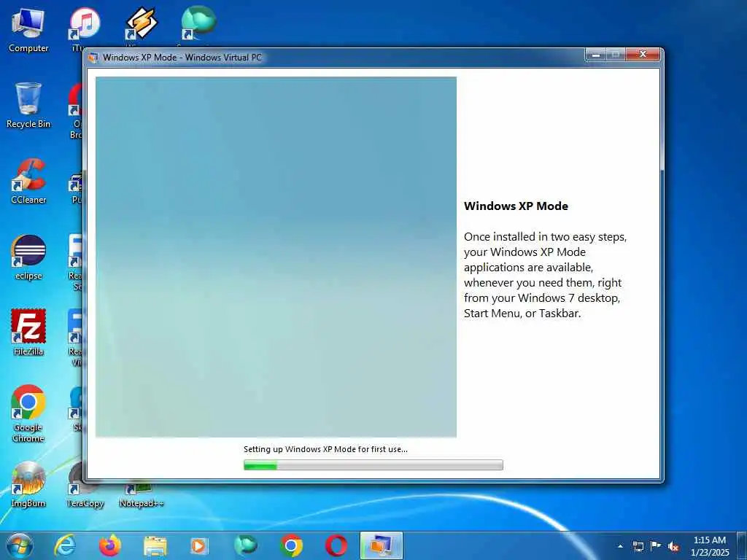Click 'Setting up Windows XP Mode for first use...'
This screenshot has height=560, width=747.
point(325,449)
